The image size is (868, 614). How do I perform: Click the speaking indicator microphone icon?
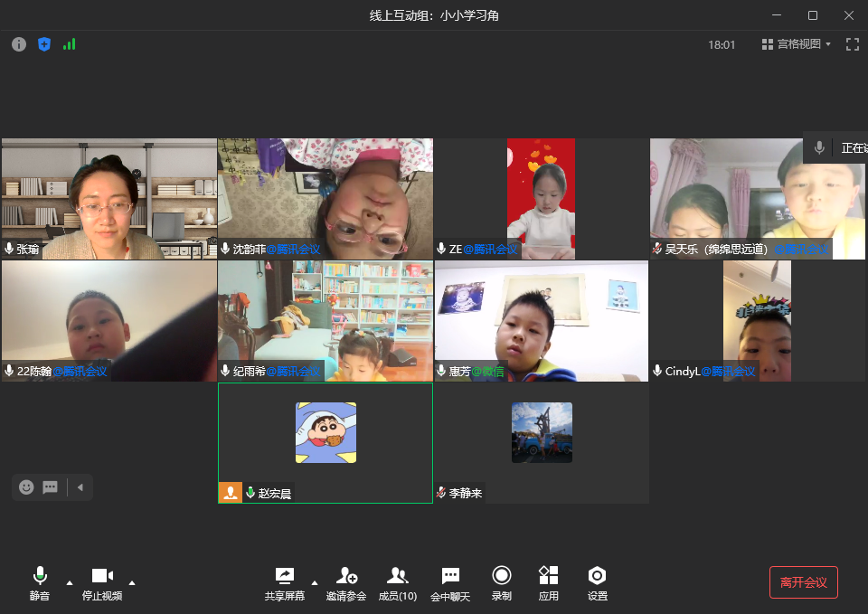pos(819,147)
